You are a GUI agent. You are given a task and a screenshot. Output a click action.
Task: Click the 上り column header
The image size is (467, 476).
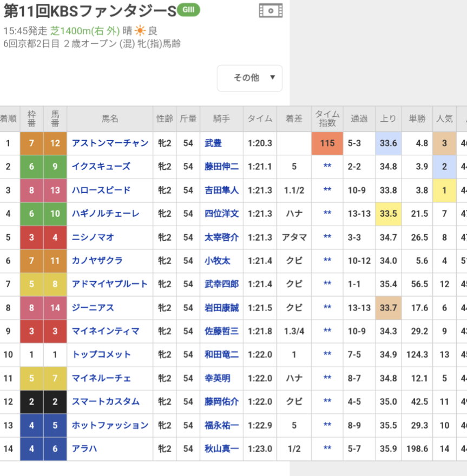click(x=389, y=118)
